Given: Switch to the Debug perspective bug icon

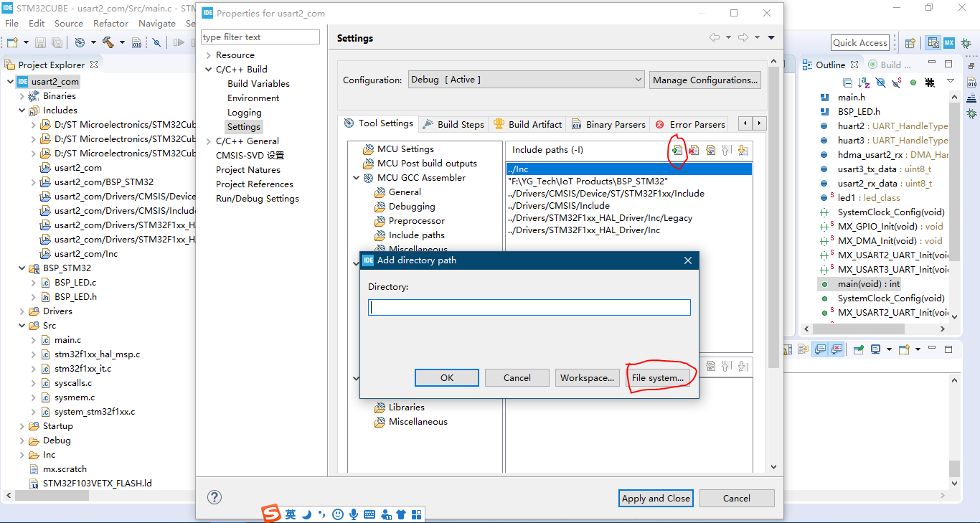Looking at the screenshot, I should 966,43.
